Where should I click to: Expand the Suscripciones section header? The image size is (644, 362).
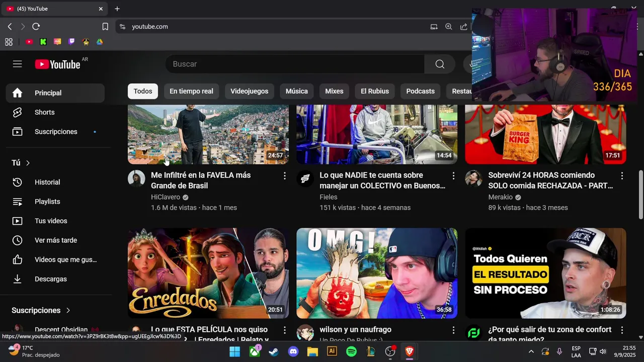41,310
